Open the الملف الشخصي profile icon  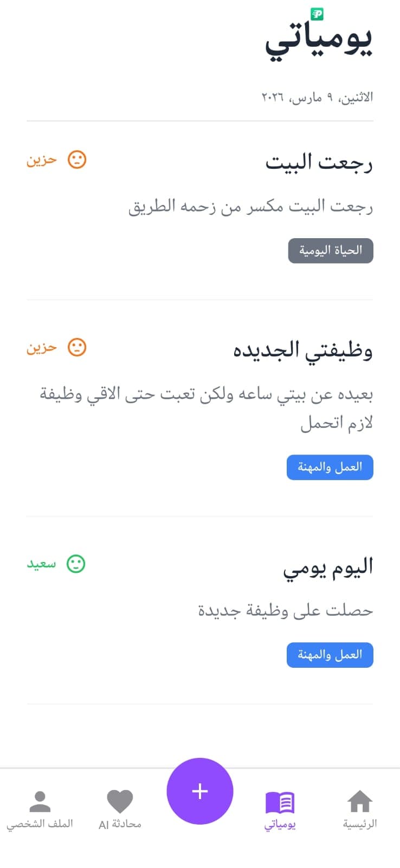(x=41, y=797)
